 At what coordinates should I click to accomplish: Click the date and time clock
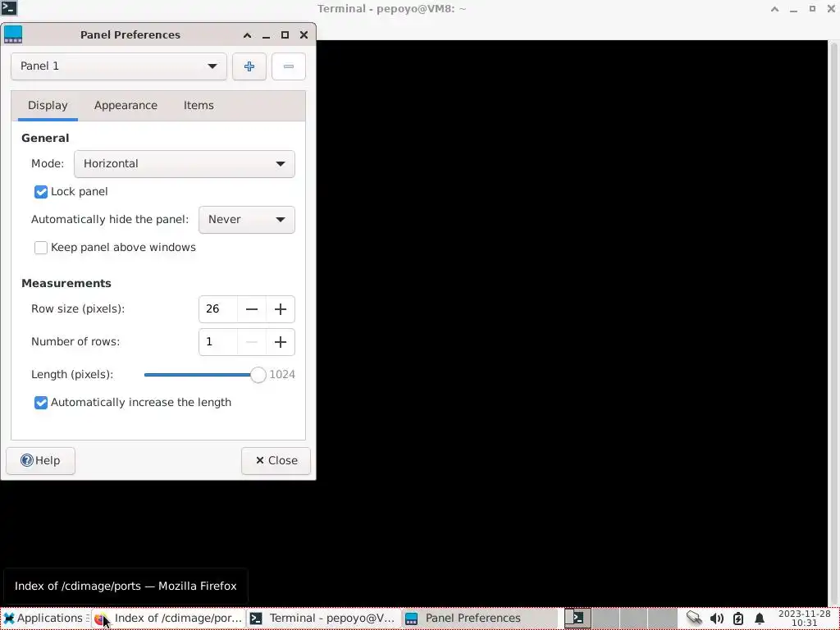(804, 619)
